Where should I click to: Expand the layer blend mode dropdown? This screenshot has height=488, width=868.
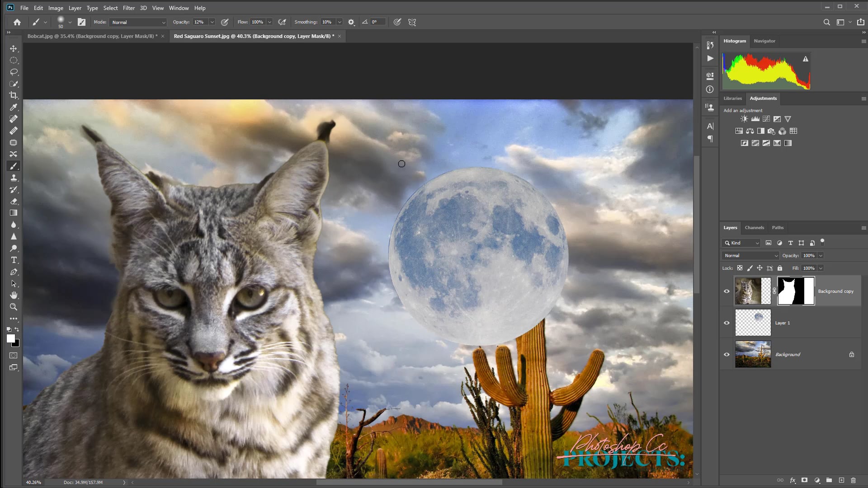[750, 255]
